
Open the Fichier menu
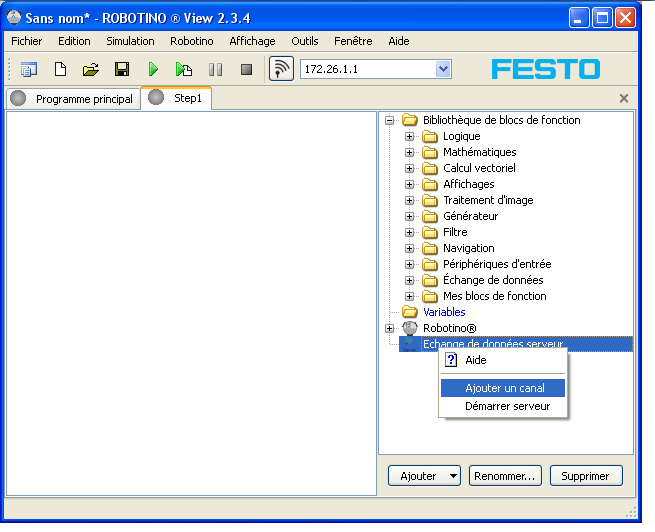(27, 41)
